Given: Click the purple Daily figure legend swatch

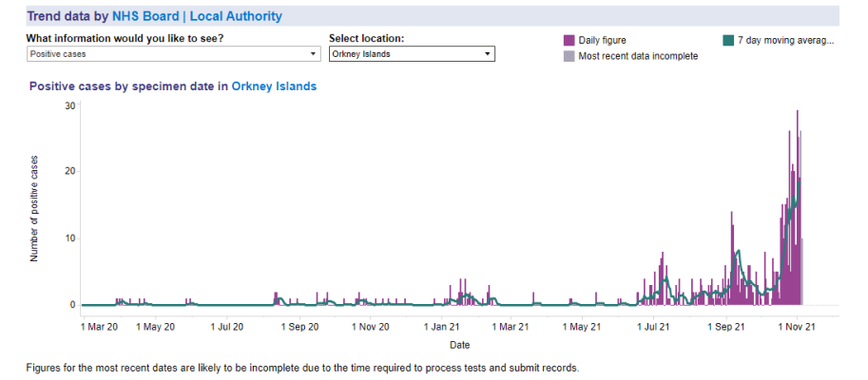Looking at the screenshot, I should click(569, 40).
